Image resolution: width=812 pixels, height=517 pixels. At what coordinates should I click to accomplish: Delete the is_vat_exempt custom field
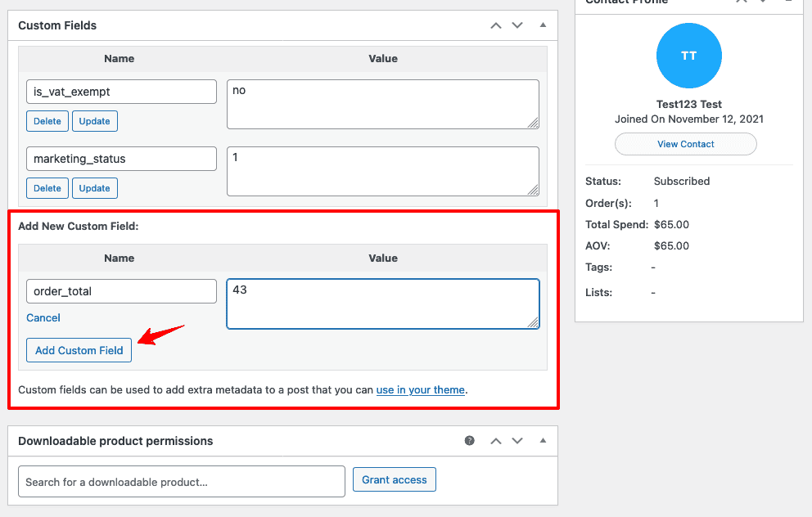click(47, 121)
